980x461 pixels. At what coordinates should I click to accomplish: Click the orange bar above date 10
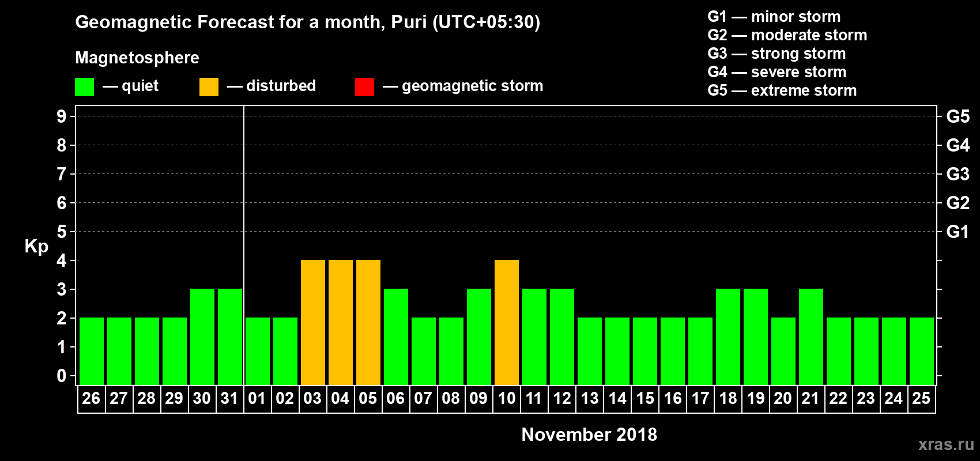(507, 322)
